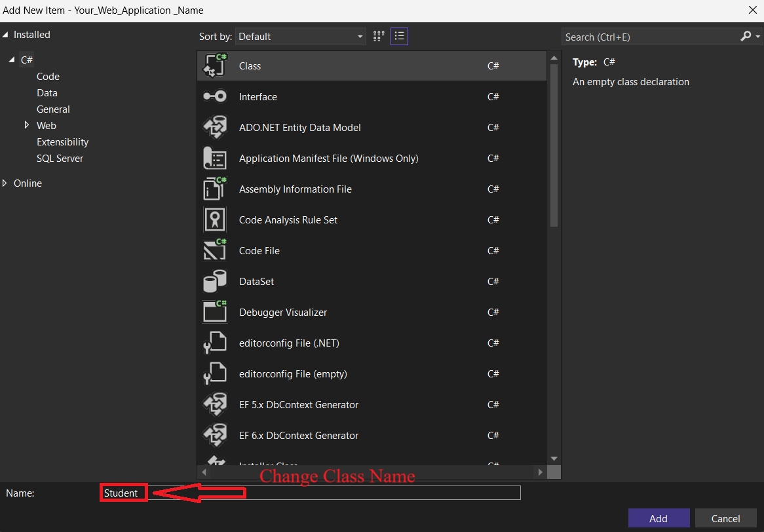
Task: Collapse the Installed section
Action: point(5,35)
